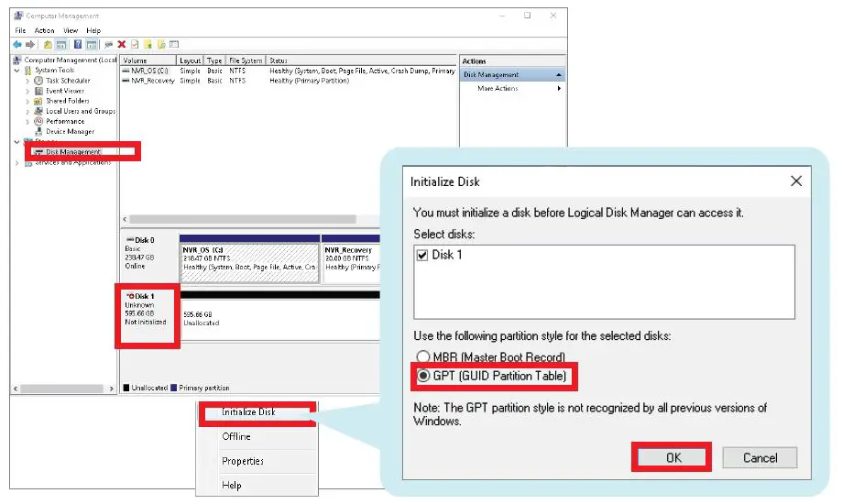
Task: Click the Performance icon in tree
Action: point(38,122)
